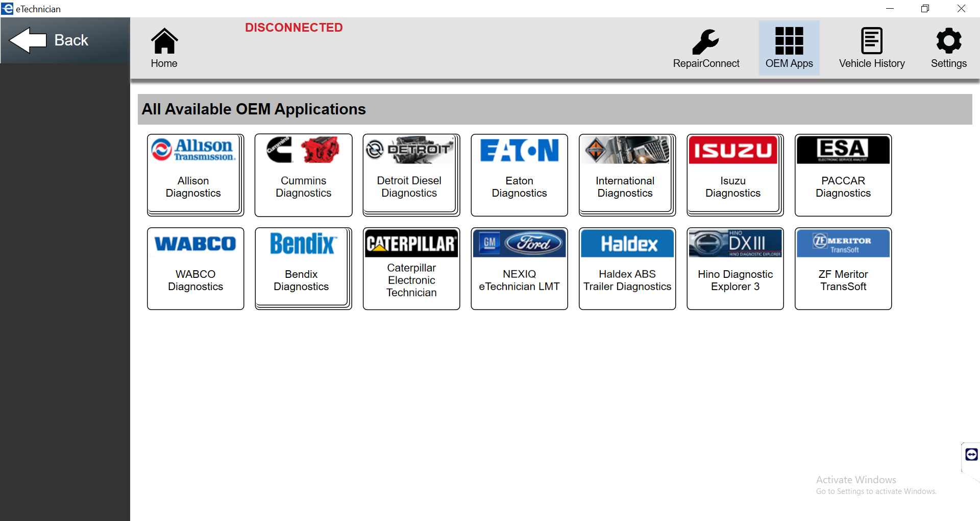Close the eTechnician window
The height and width of the screenshot is (521, 980).
click(961, 9)
